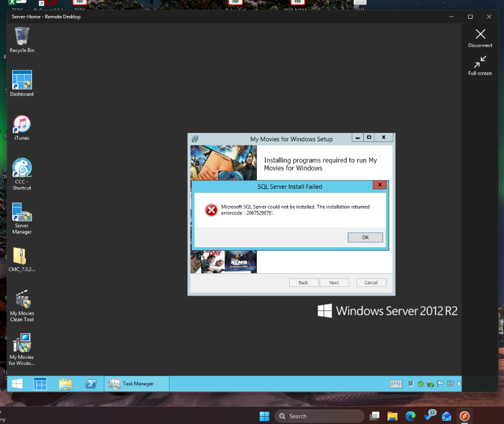Open File Explorer on remote taskbar
The image size is (504, 424).
(x=66, y=384)
